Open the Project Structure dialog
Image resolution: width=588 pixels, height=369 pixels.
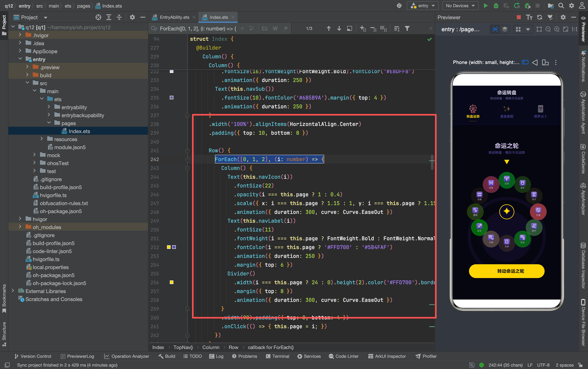point(550,6)
